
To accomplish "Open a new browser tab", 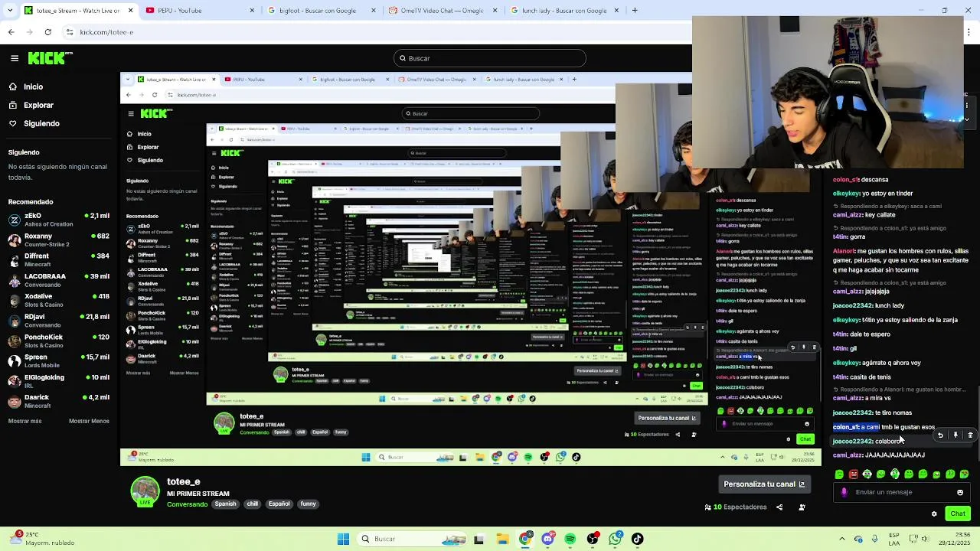I will coord(635,11).
